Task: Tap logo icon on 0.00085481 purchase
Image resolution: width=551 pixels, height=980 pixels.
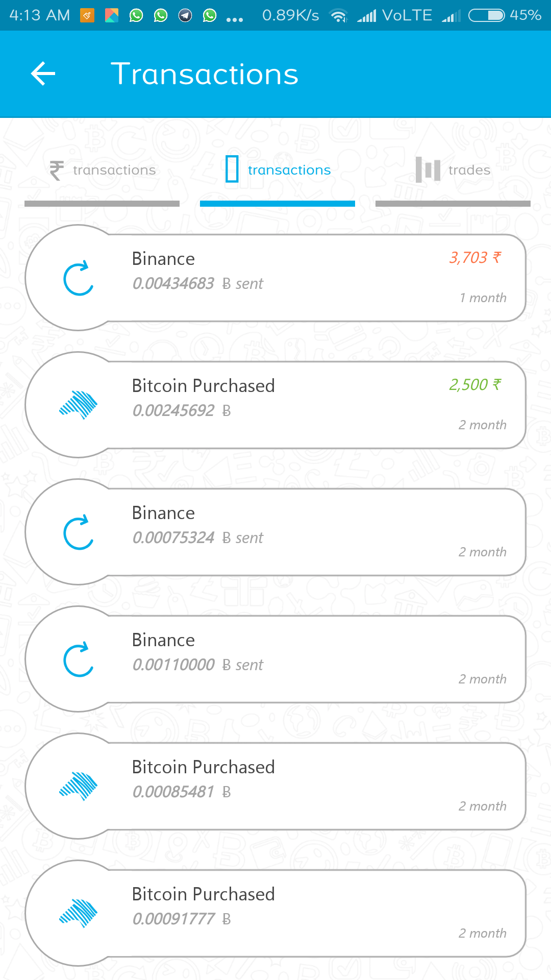Action: pos(79,787)
